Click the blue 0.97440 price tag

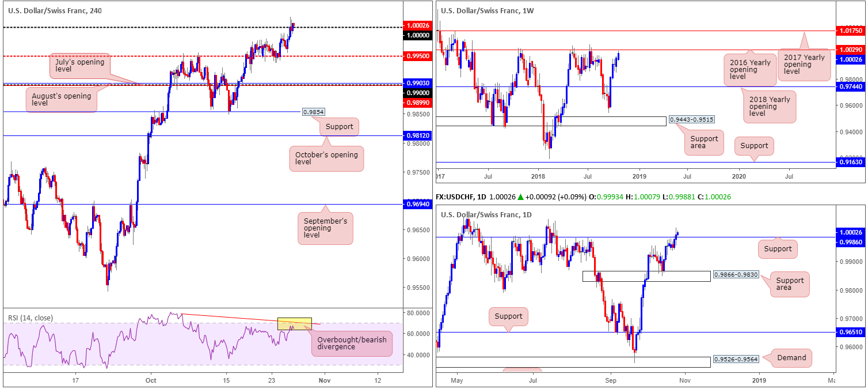pyautogui.click(x=851, y=86)
